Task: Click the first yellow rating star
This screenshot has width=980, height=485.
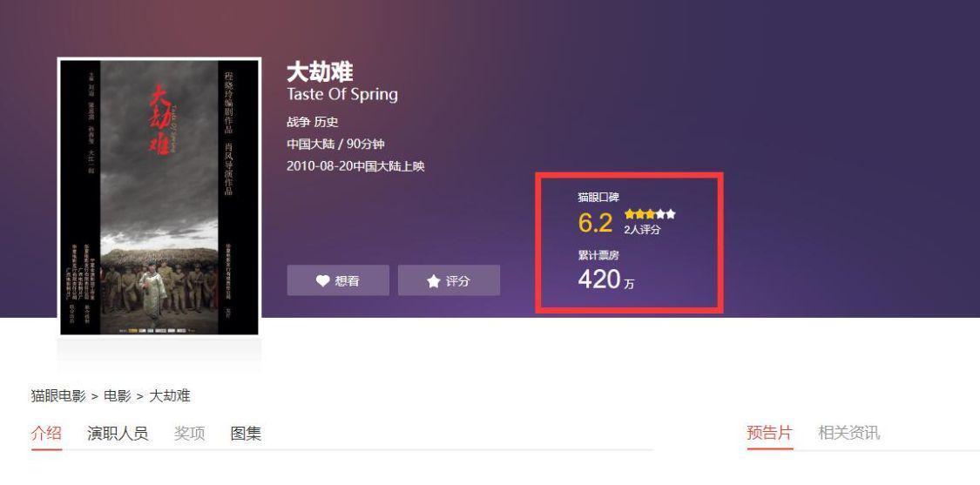Action: click(629, 213)
